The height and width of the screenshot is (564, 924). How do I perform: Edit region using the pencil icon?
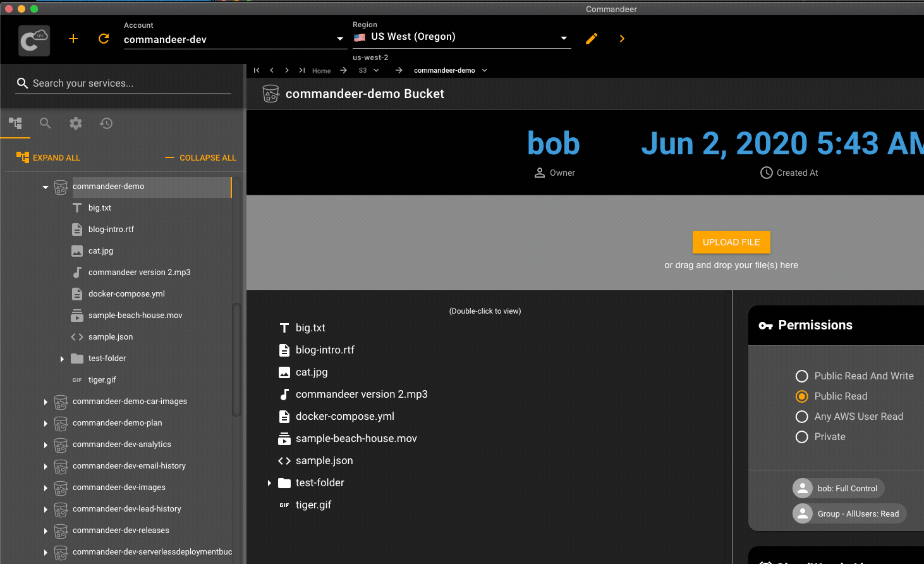(x=592, y=39)
